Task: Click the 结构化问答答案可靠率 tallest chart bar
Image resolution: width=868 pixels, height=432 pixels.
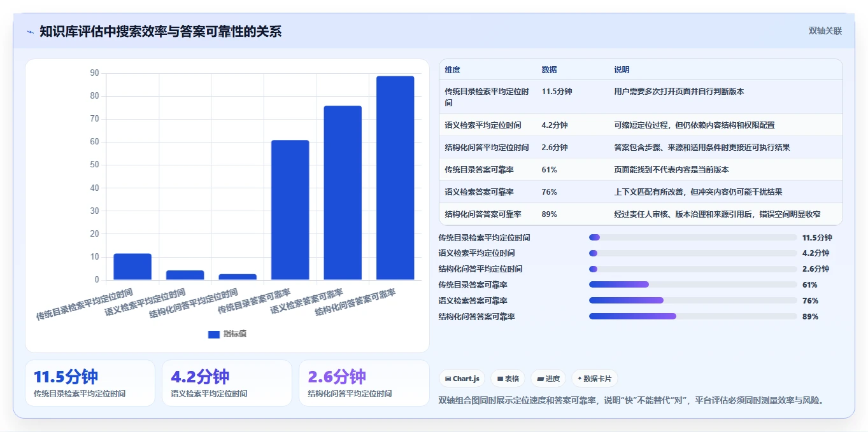Action: coord(395,178)
